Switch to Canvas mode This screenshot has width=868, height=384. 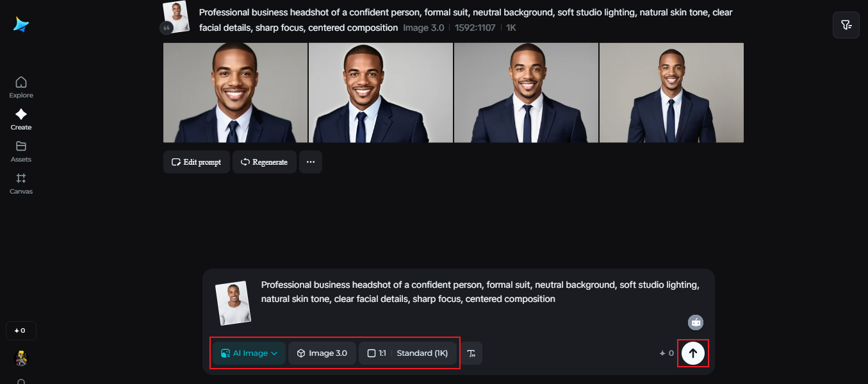(x=20, y=183)
